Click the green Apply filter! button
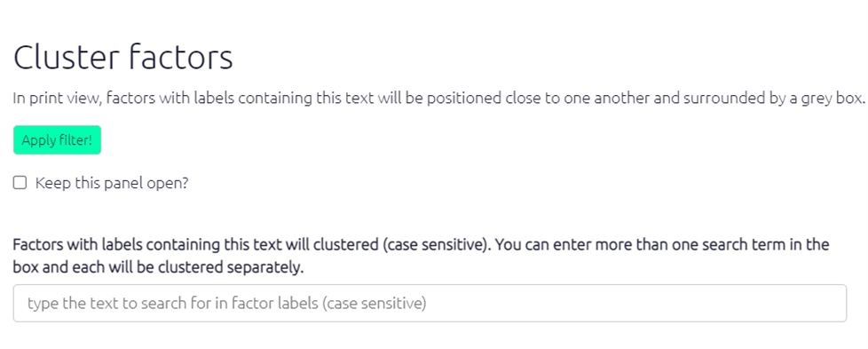 (x=57, y=140)
